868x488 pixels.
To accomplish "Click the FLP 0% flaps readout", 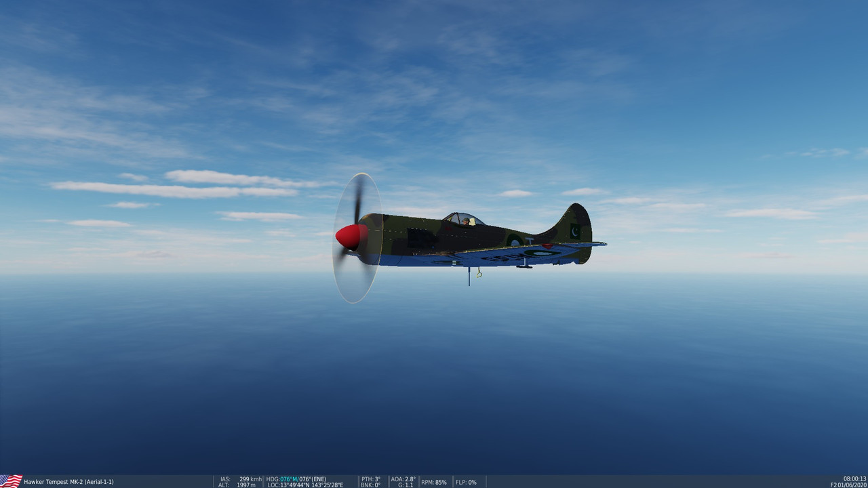I will pyautogui.click(x=466, y=483).
